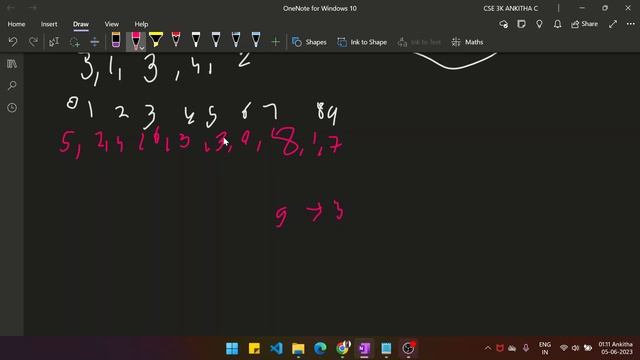This screenshot has width=640, height=360.
Task: Share this notebook
Action: (584, 24)
